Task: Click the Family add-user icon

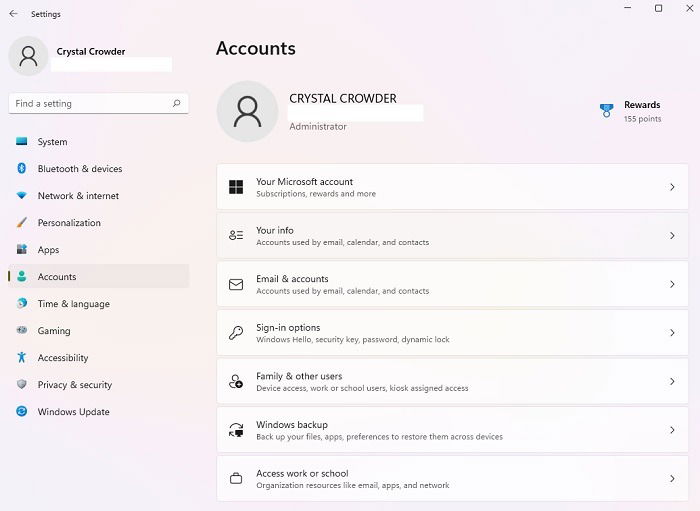Action: click(x=236, y=382)
